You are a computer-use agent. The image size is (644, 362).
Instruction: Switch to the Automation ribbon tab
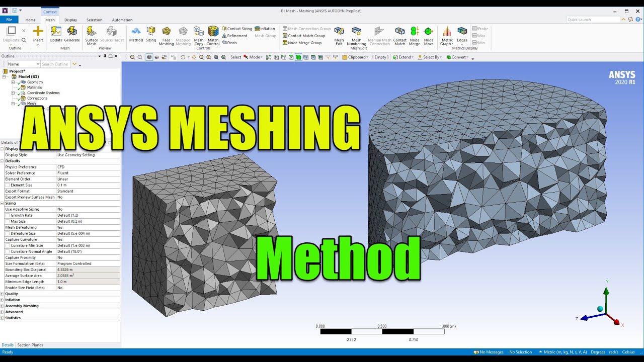[x=122, y=20]
